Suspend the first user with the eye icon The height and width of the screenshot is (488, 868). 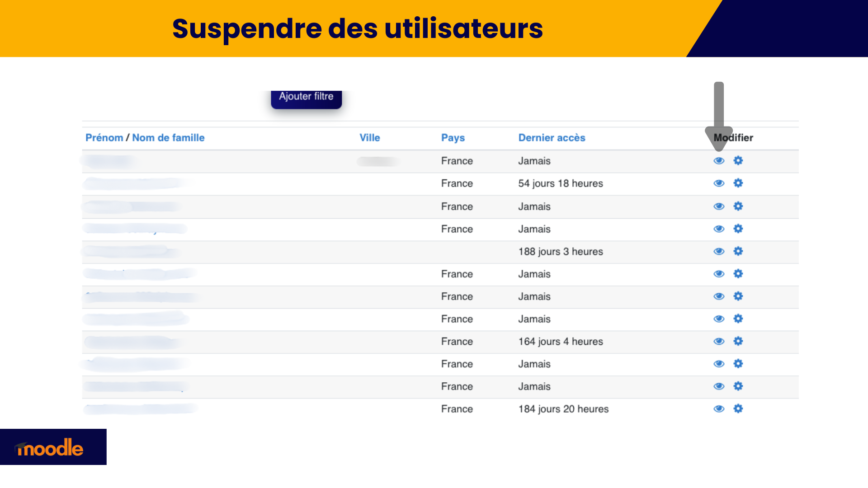[719, 161]
